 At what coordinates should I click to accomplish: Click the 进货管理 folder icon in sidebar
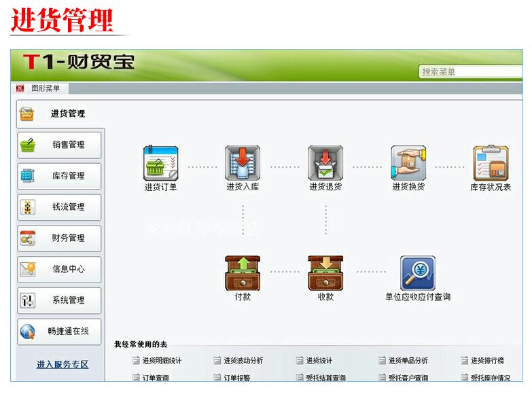[x=26, y=113]
